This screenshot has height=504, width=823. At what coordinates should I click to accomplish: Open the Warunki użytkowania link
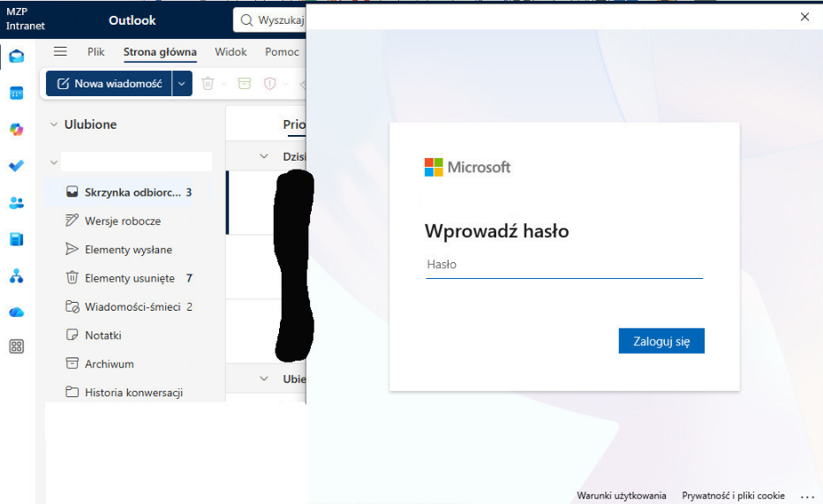pos(622,495)
